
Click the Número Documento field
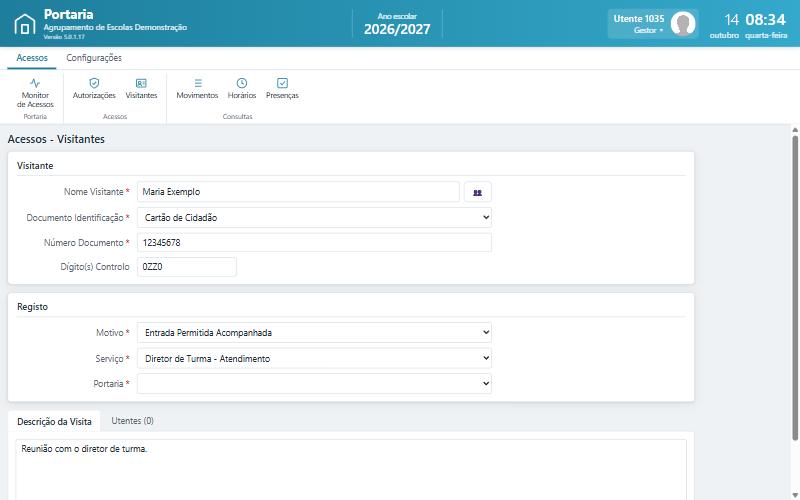[x=314, y=242]
